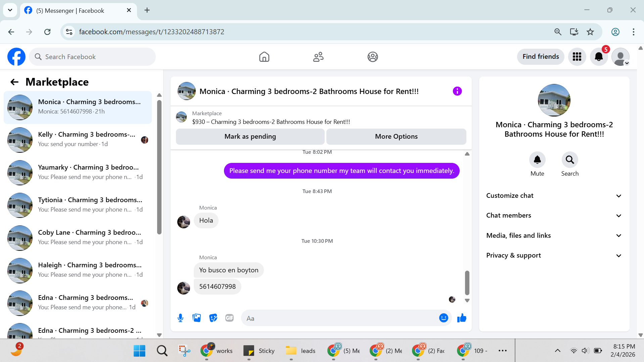The width and height of the screenshot is (644, 362).
Task: Open Haleigh conversation in chat list
Action: pyautogui.click(x=78, y=270)
